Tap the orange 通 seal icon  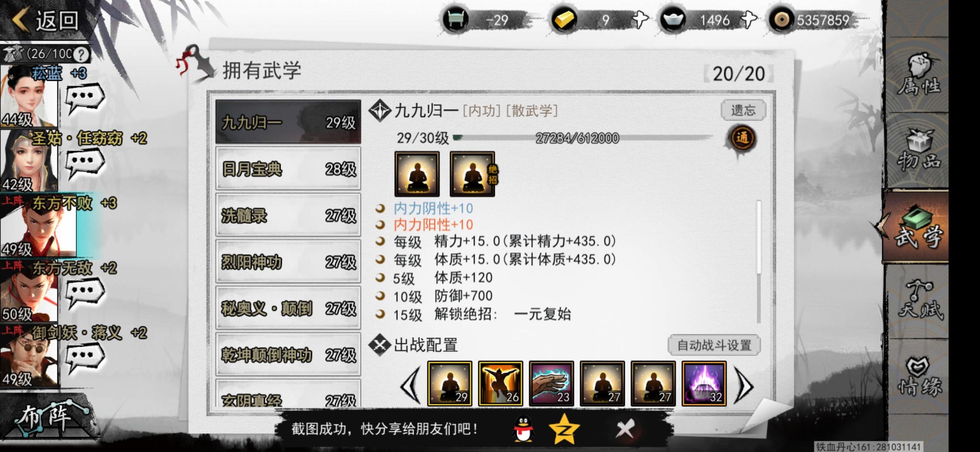(x=742, y=138)
